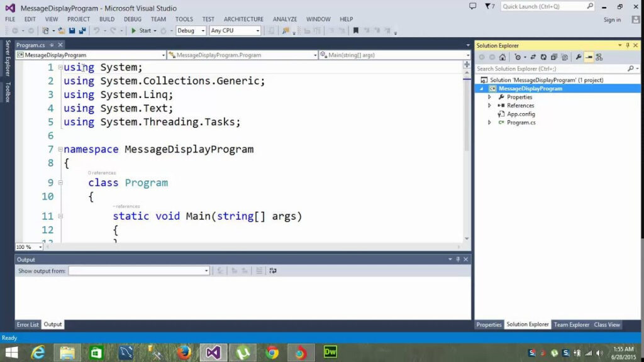Click the Open File toolbar icon
Screen dimensions: 644x362
(x=62, y=31)
